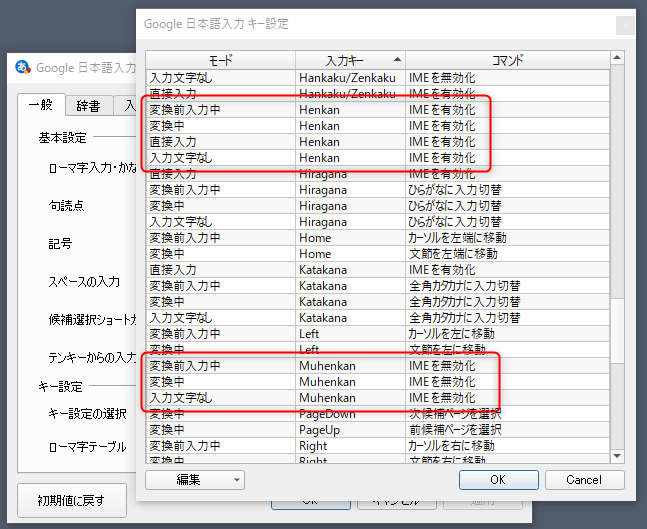Click the scrollbar down arrow

click(617, 456)
